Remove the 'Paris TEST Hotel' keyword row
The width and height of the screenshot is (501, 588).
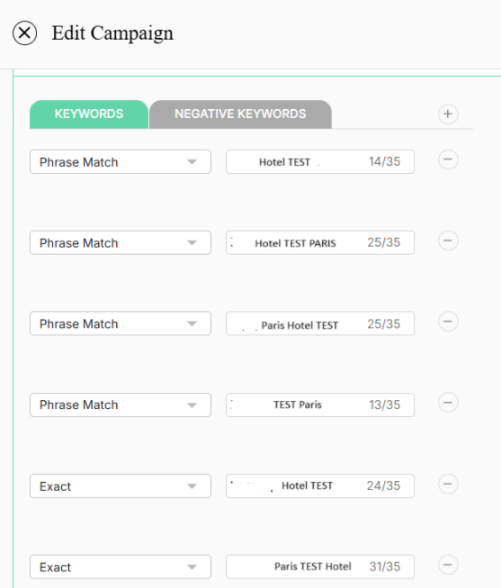pos(448,565)
